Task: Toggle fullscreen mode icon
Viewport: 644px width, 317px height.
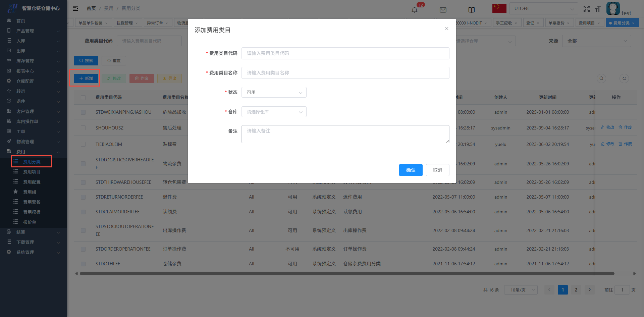Action: click(x=586, y=9)
